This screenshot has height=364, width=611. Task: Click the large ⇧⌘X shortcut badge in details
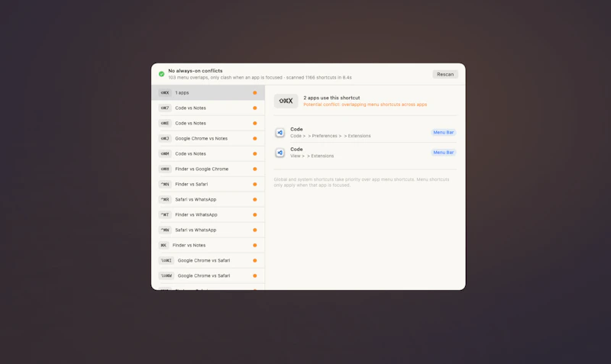pyautogui.click(x=286, y=101)
